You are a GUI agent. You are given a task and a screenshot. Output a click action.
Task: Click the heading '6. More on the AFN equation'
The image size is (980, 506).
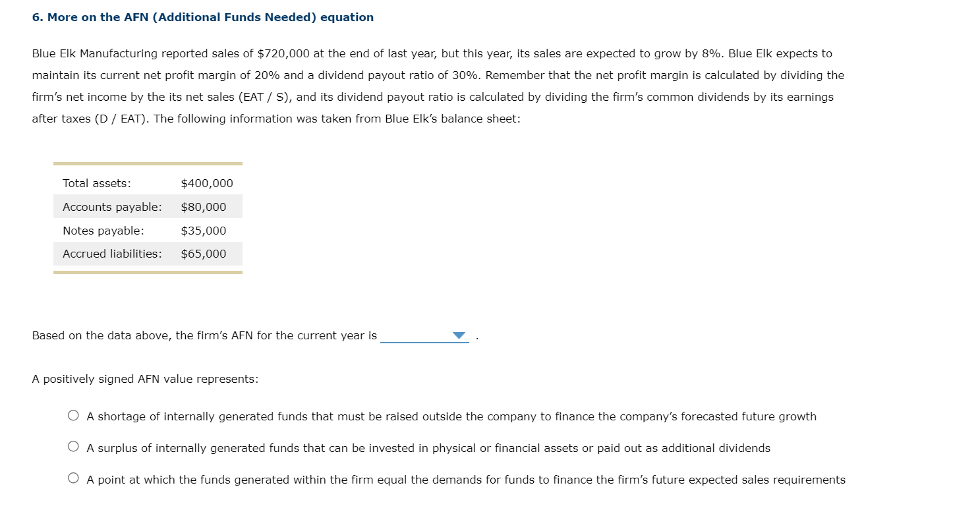coord(202,17)
